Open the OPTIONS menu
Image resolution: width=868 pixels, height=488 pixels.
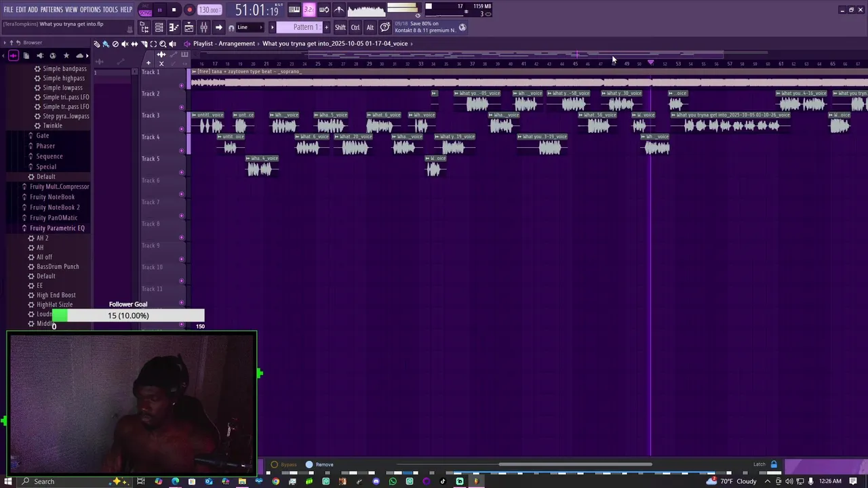pyautogui.click(x=90, y=9)
